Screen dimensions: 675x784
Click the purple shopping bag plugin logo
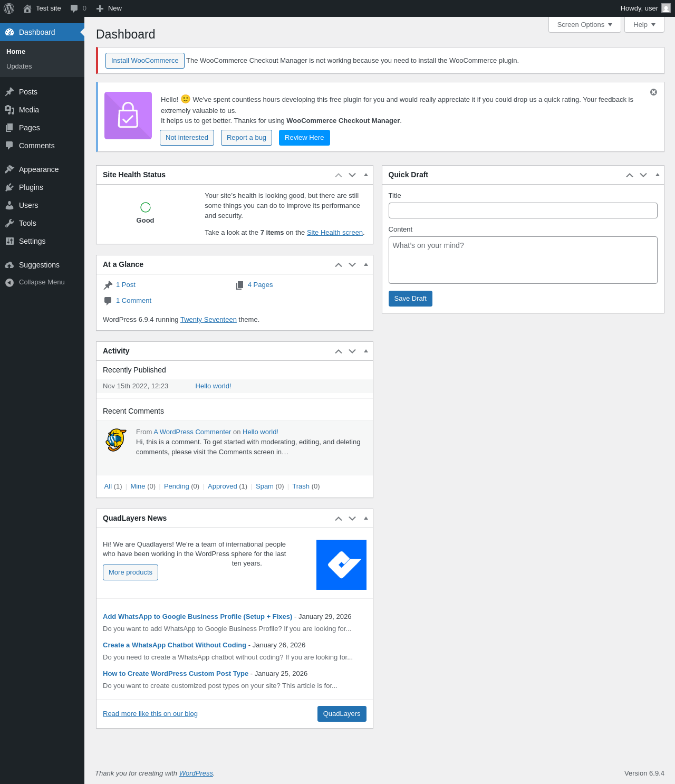pos(128,116)
